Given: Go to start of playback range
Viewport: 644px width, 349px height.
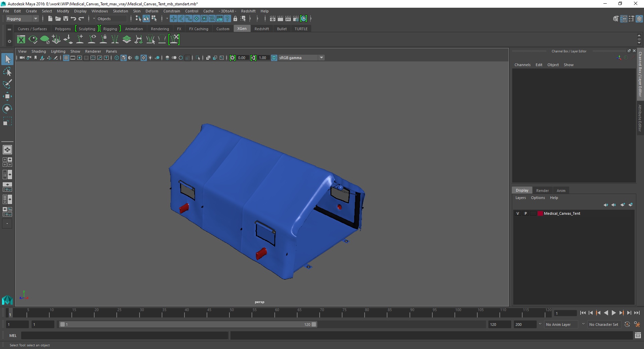Looking at the screenshot, I should coord(583,313).
